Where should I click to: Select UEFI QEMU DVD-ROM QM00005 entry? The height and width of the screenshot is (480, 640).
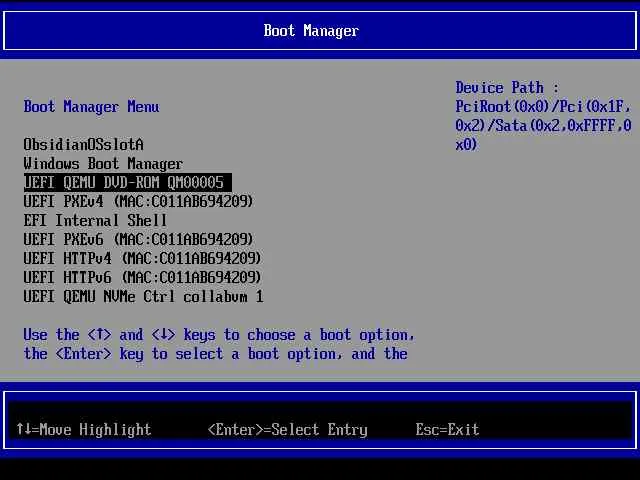tap(128, 182)
